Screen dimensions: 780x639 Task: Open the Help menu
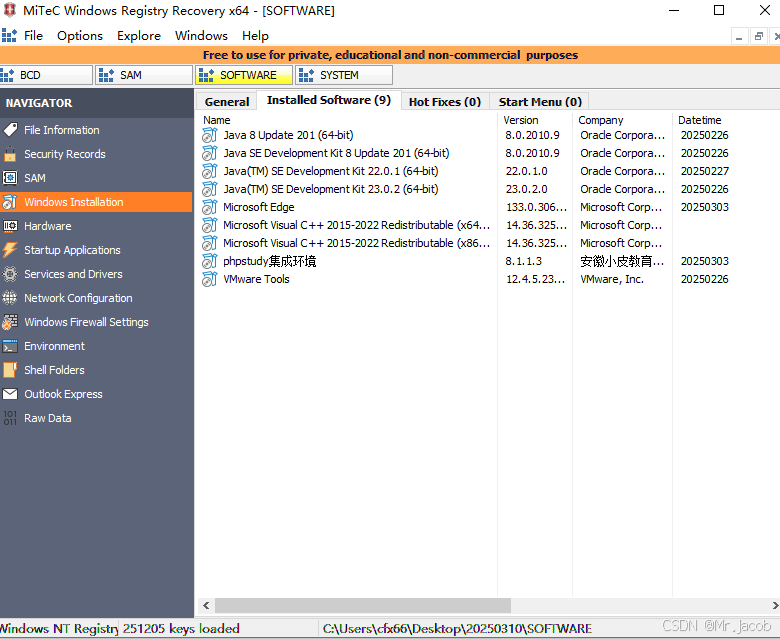click(x=255, y=36)
